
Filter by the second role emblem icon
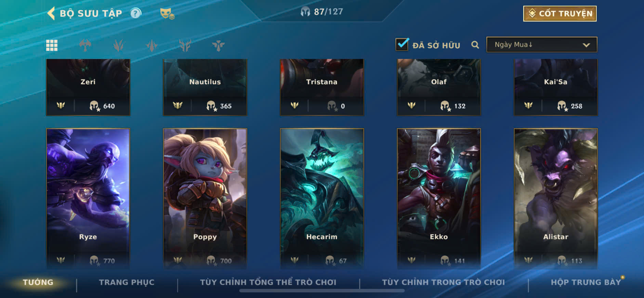[x=118, y=45]
